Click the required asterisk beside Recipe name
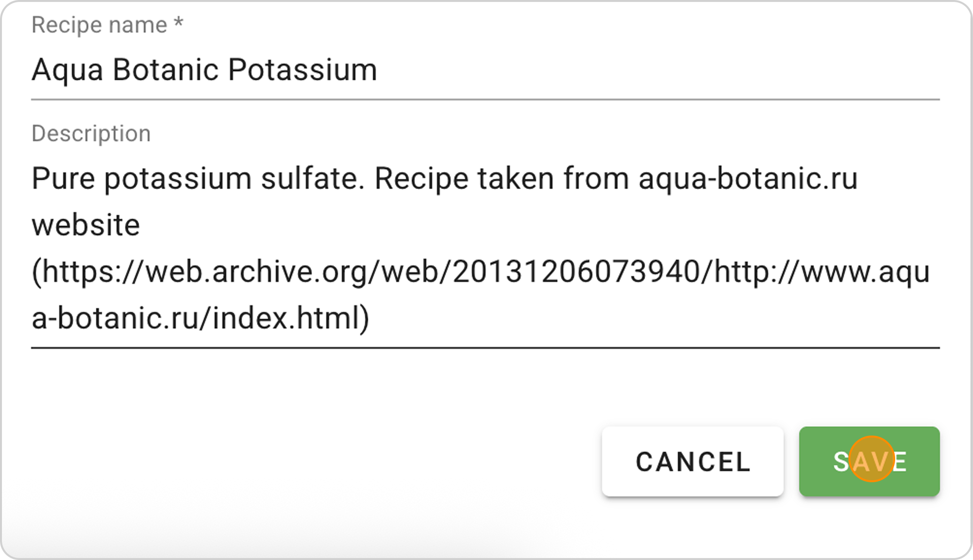This screenshot has width=973, height=560. coord(179,23)
